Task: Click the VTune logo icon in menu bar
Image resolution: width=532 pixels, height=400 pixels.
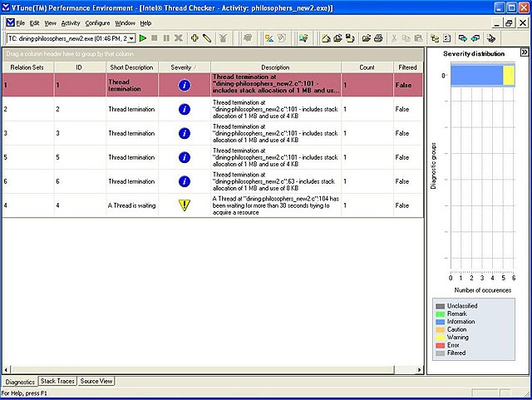Action: click(10, 22)
